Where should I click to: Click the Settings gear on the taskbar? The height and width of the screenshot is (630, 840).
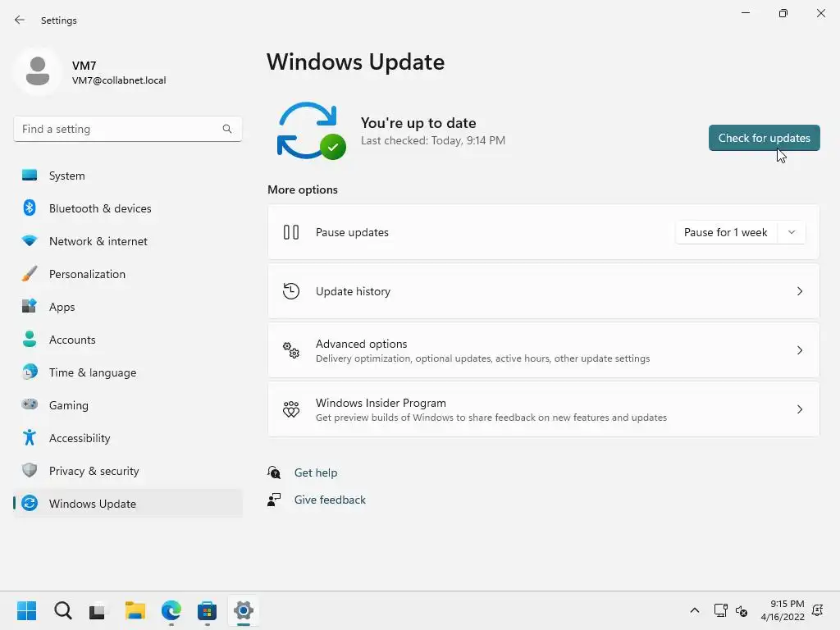pyautogui.click(x=243, y=610)
